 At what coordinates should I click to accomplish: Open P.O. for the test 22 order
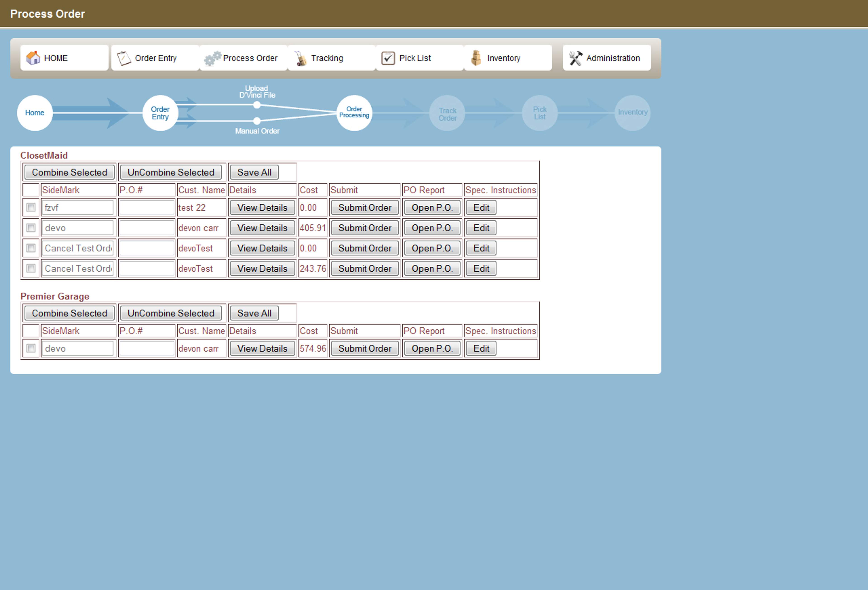432,208
